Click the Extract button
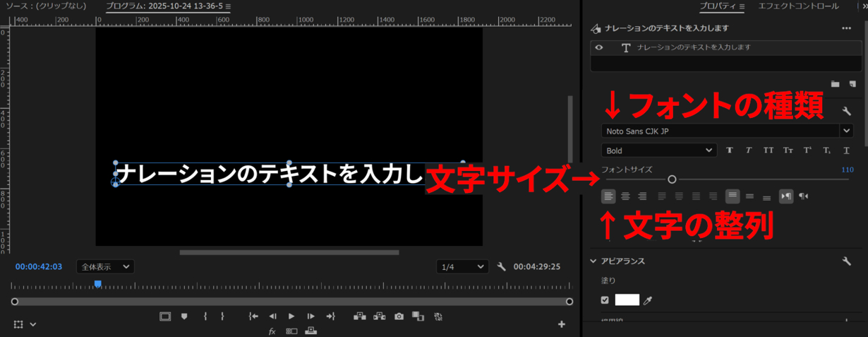This screenshot has height=337, width=868. [380, 317]
